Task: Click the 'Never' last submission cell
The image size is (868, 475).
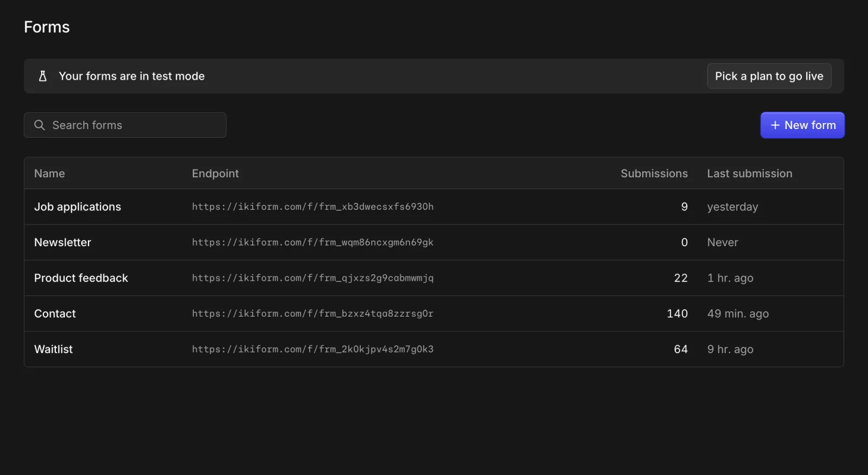Action: coord(723,242)
